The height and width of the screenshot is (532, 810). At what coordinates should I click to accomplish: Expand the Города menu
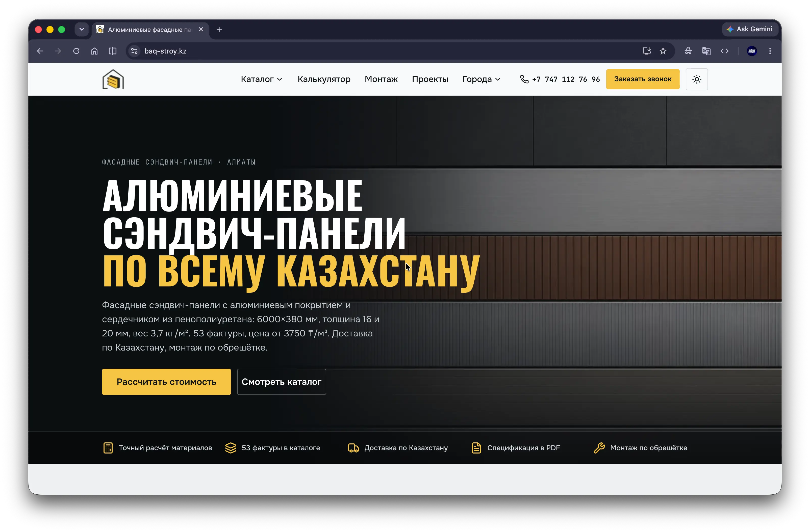481,79
